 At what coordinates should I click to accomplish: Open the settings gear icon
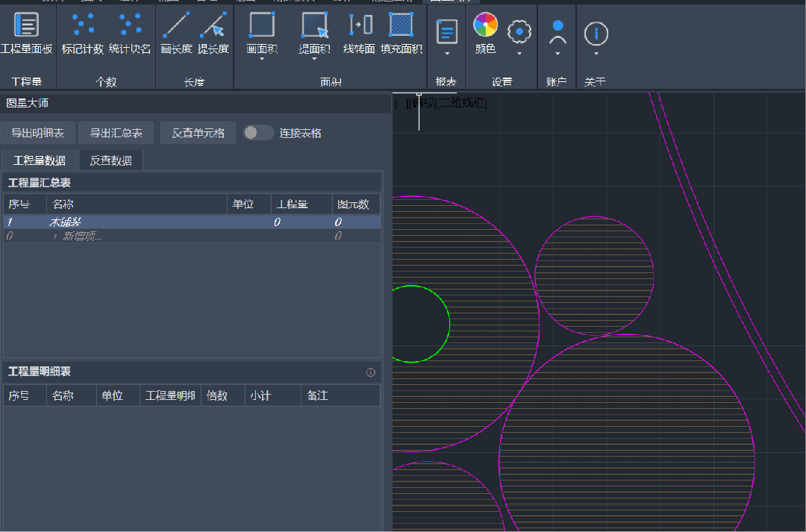pyautogui.click(x=519, y=32)
